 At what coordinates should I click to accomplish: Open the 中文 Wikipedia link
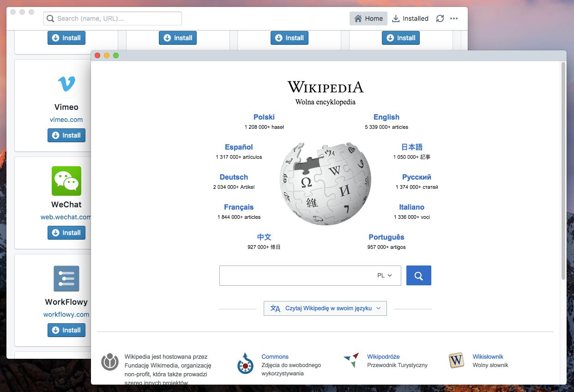point(264,237)
